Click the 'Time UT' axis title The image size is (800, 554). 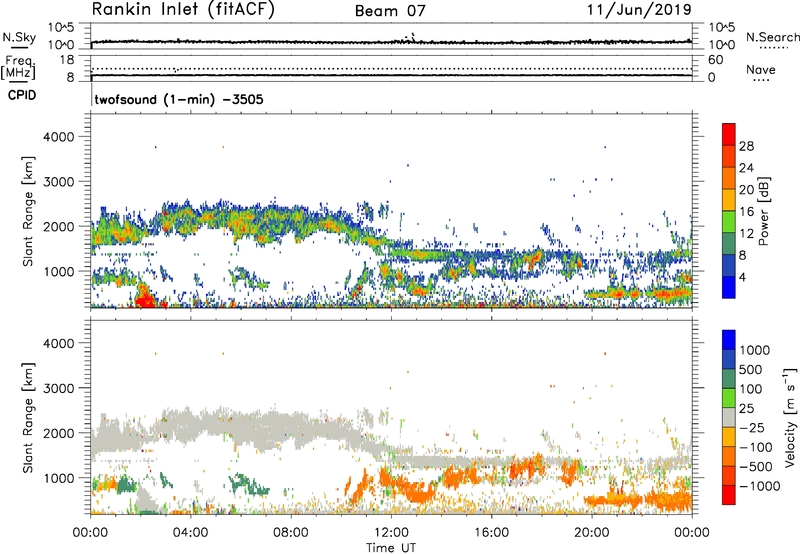pos(391,548)
